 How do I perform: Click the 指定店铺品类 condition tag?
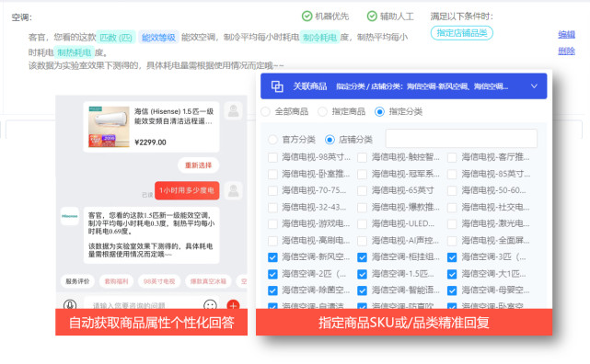462,33
